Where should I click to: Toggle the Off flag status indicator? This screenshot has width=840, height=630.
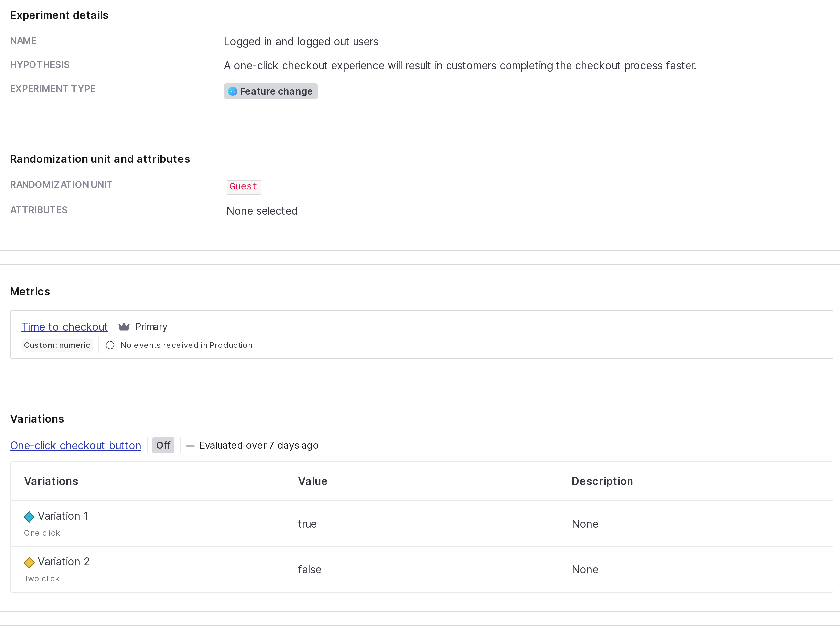163,445
